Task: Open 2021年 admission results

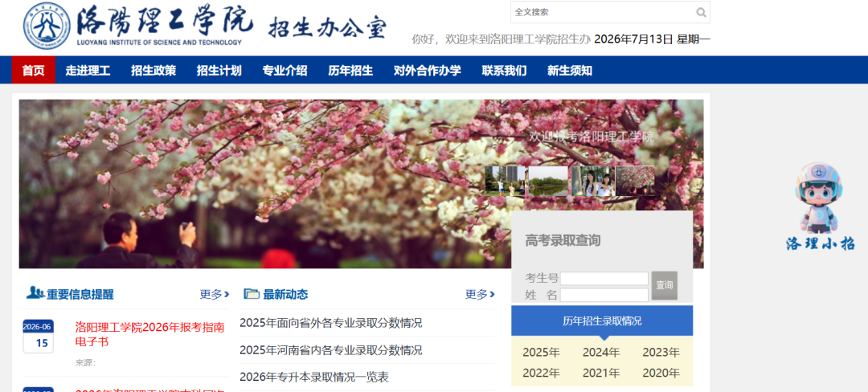Action: (601, 373)
